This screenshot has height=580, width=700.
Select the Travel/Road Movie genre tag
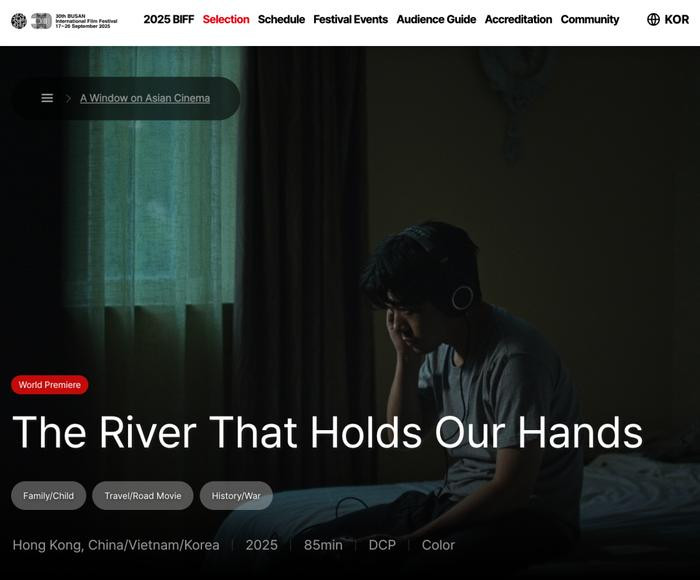tap(143, 496)
